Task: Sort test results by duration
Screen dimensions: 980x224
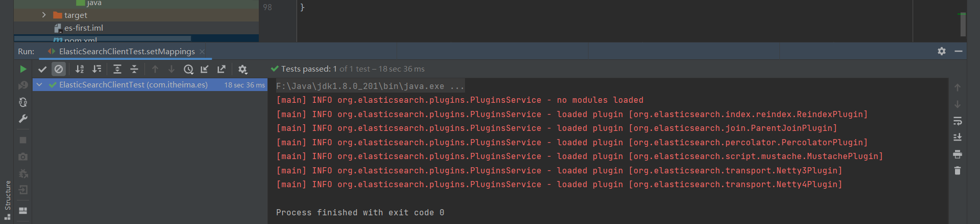Action: pos(96,69)
